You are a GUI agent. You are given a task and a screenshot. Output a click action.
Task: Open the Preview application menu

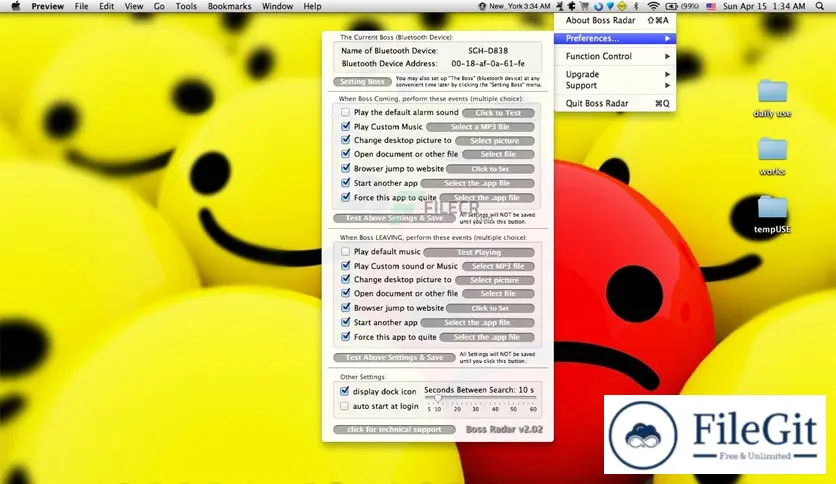(47, 6)
